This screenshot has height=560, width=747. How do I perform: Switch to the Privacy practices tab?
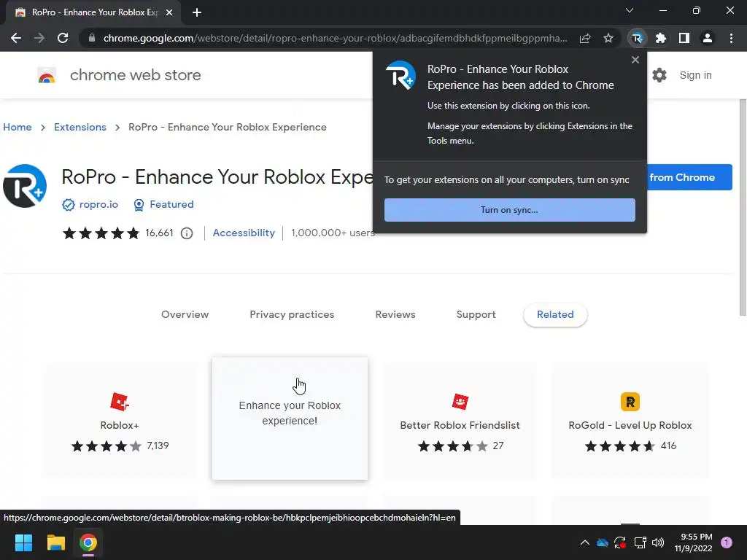pos(292,314)
